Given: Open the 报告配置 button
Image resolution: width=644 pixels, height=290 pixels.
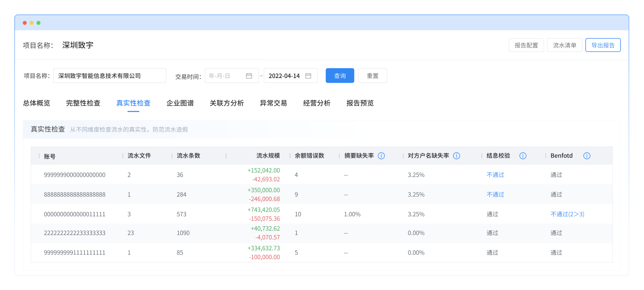Looking at the screenshot, I should coord(526,45).
